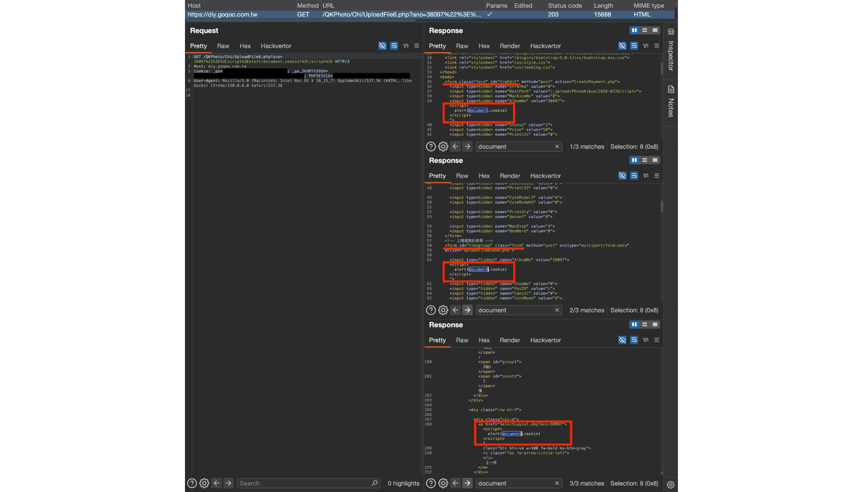Clear the search term in '2/3 matches' bar
Viewport: 868px width, 492px height.
point(557,310)
